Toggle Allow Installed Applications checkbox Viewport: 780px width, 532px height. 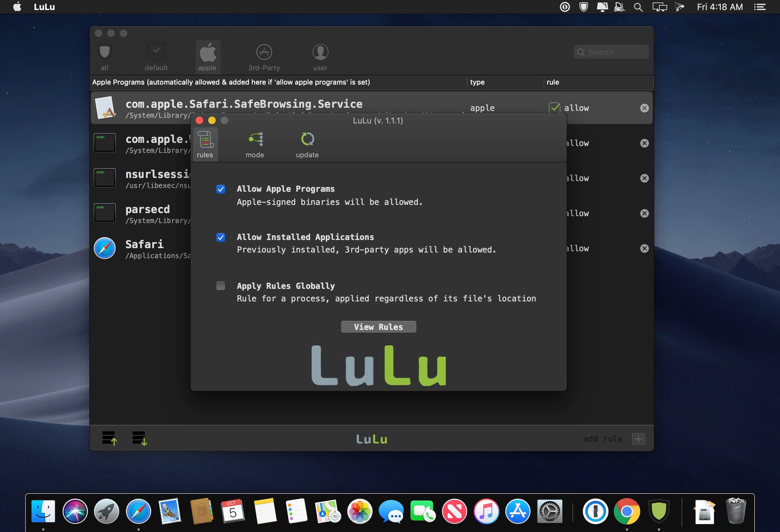click(220, 237)
